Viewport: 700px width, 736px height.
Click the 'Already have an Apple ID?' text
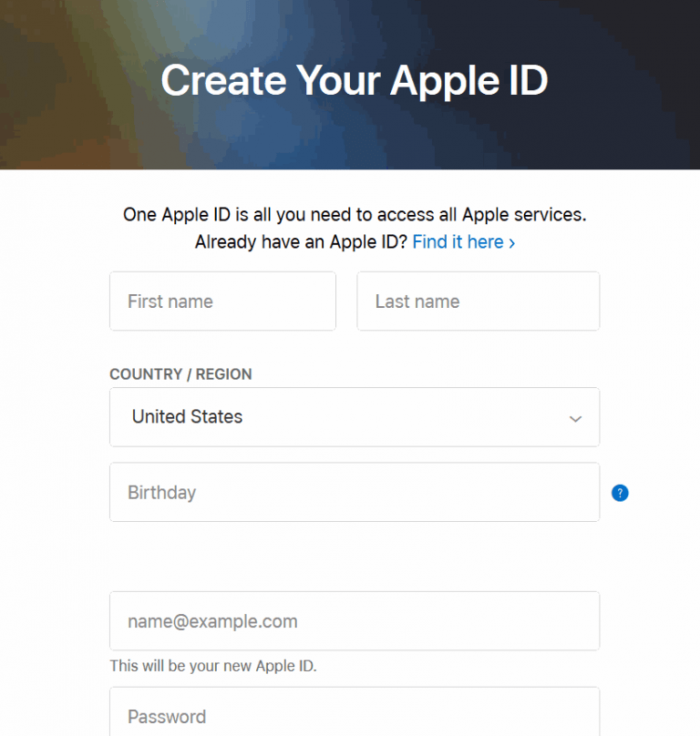tap(301, 242)
